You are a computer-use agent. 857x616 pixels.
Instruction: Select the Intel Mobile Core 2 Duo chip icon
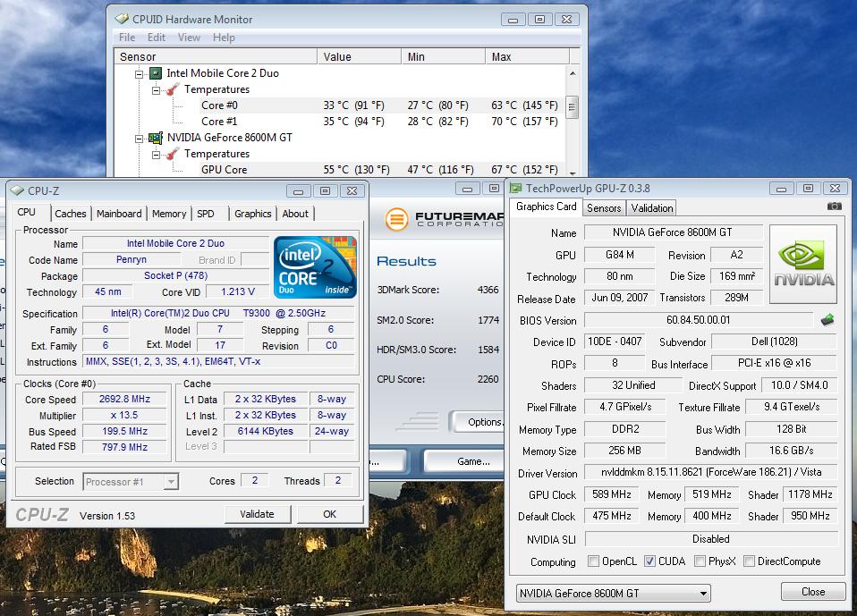[x=156, y=73]
